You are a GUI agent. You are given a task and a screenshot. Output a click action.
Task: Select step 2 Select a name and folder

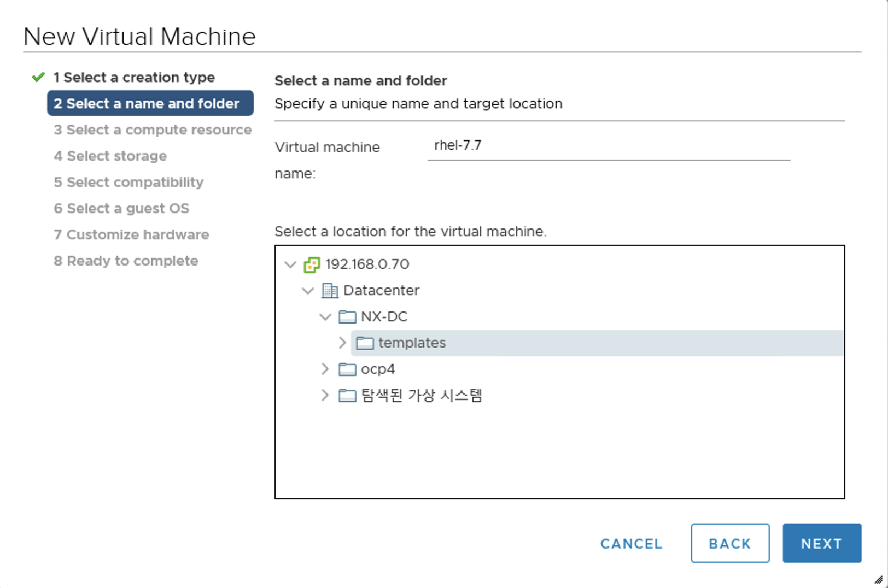click(x=150, y=103)
